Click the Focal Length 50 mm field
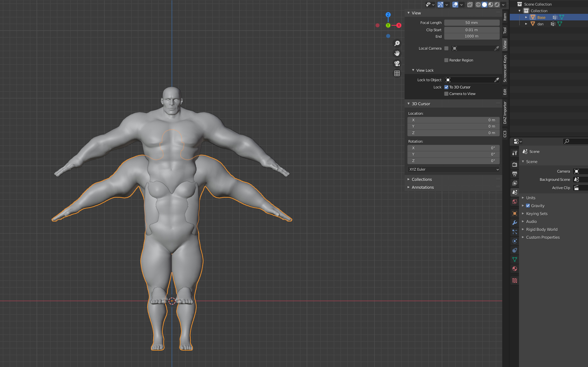Image resolution: width=588 pixels, height=367 pixels. point(472,23)
